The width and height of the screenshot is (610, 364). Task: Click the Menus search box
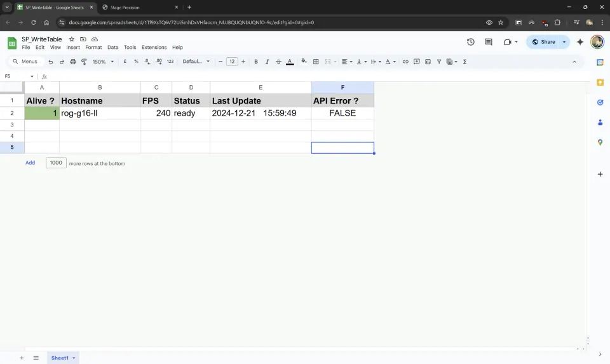25,62
